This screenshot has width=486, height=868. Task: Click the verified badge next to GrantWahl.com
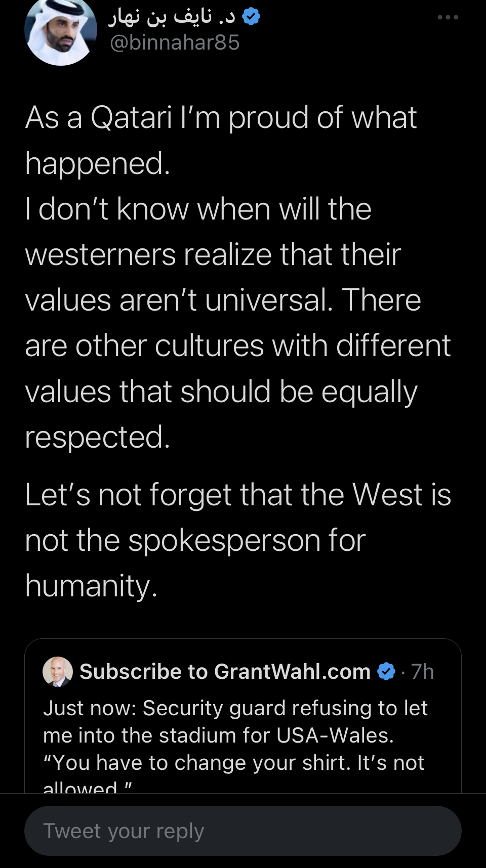(386, 671)
